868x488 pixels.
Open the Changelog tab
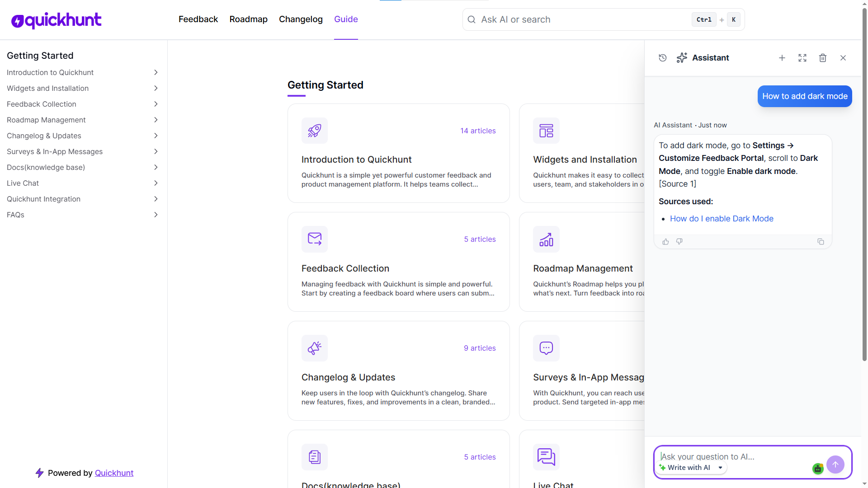301,19
